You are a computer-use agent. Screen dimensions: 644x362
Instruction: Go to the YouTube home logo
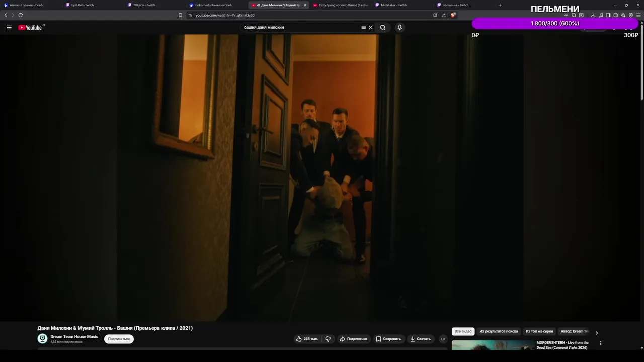pos(31,27)
